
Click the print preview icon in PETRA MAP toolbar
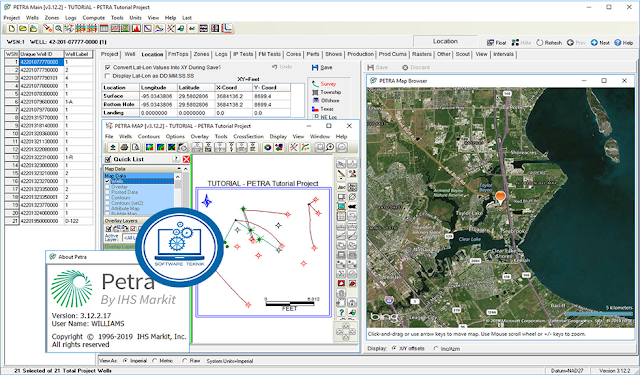136,147
